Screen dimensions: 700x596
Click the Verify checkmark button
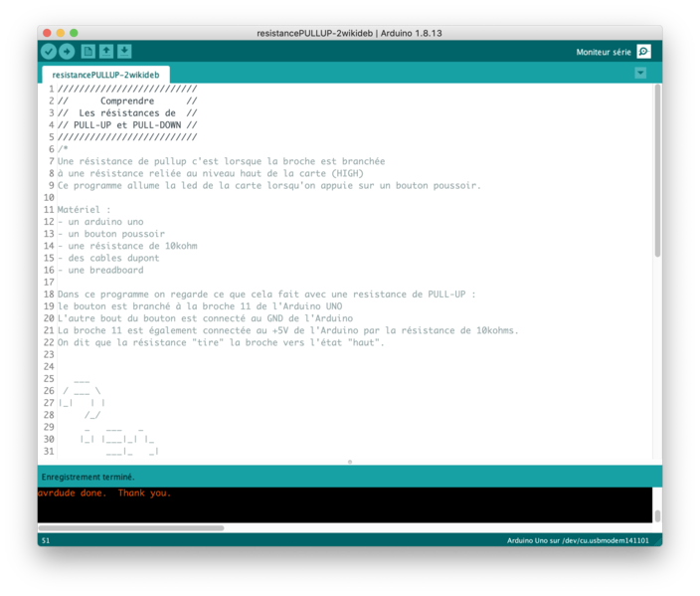click(x=49, y=52)
